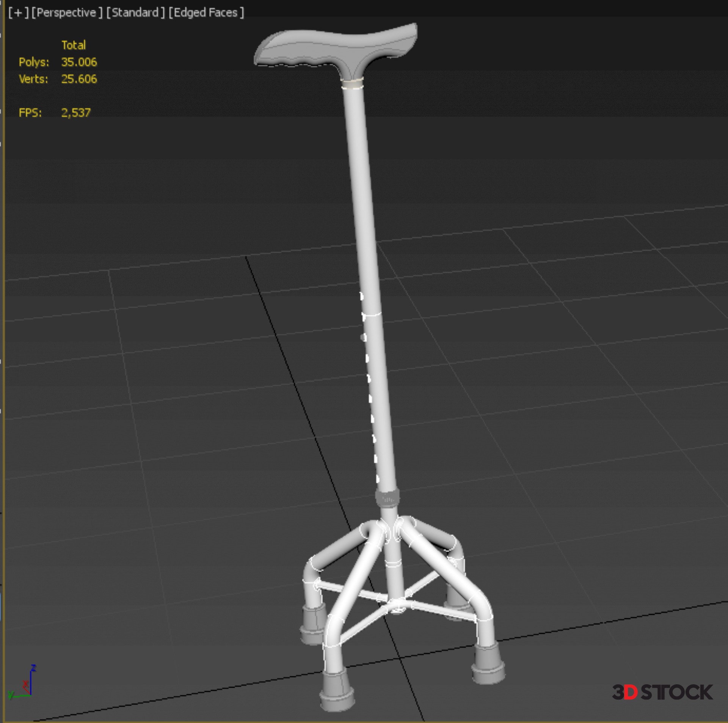Click the Total statistics header

click(74, 45)
